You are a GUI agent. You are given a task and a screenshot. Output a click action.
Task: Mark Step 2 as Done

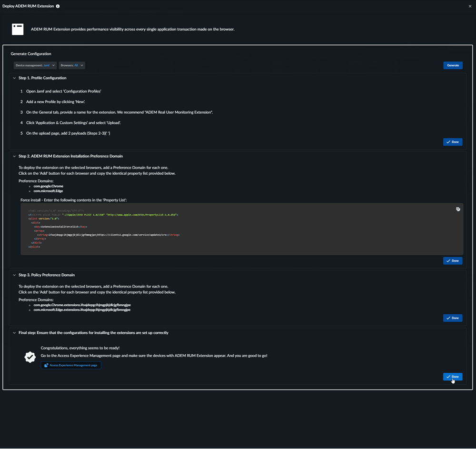click(452, 261)
